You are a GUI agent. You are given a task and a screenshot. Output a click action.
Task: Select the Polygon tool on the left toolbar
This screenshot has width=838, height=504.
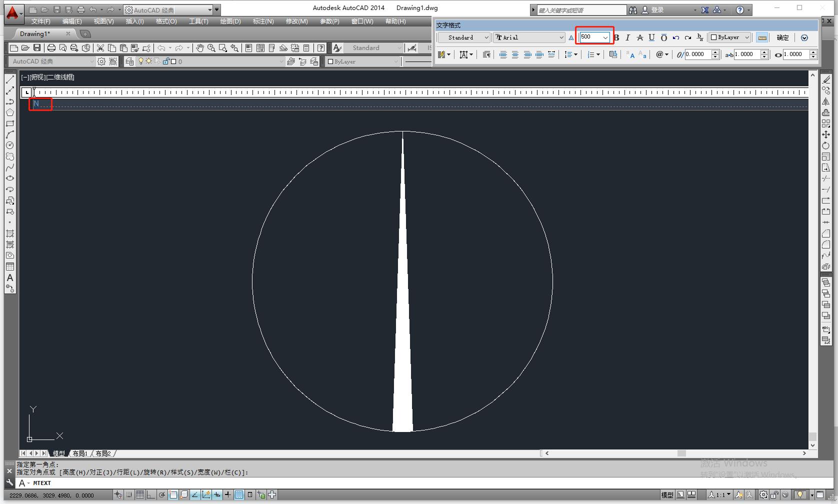[x=10, y=112]
